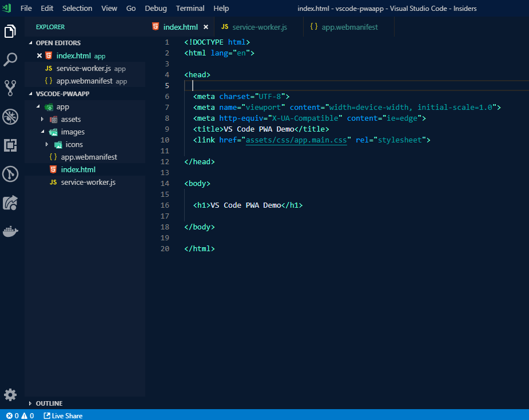Open the Source Control view icon

click(10, 88)
